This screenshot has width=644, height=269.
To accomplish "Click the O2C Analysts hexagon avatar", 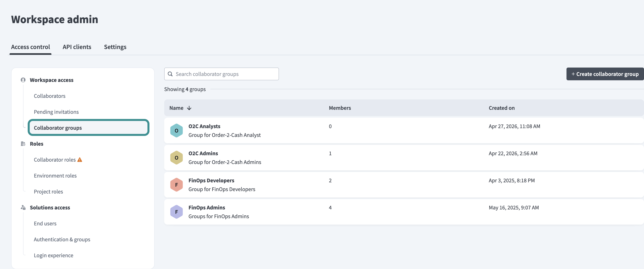I will click(176, 130).
